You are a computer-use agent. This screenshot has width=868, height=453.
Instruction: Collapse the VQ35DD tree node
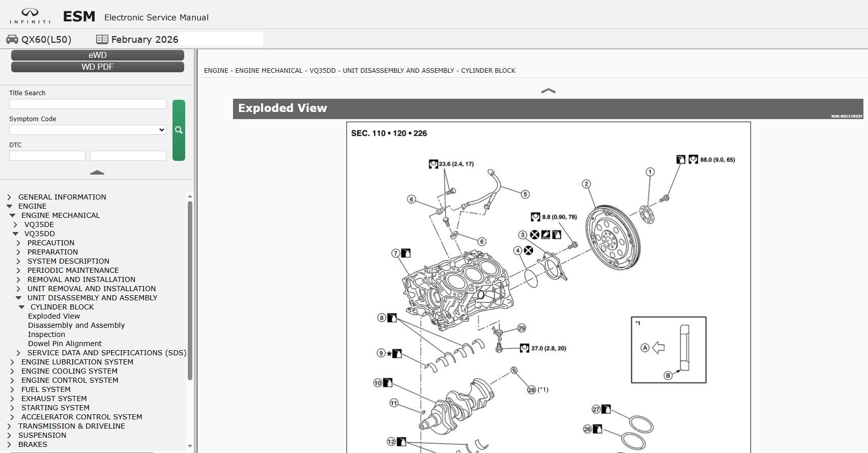(15, 234)
